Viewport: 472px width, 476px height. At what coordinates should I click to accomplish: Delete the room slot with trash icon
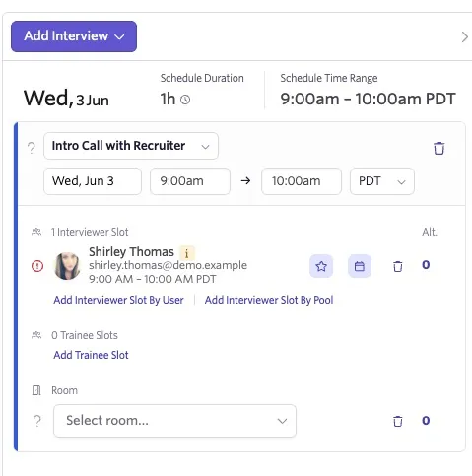398,421
